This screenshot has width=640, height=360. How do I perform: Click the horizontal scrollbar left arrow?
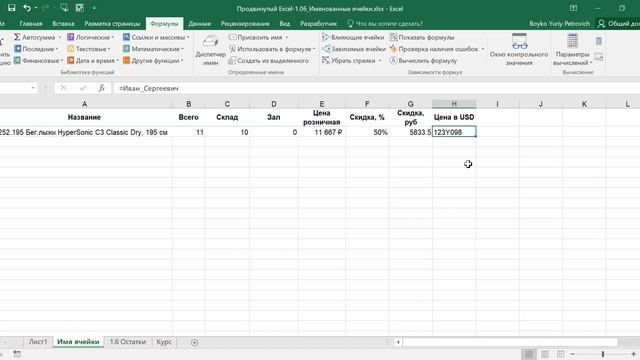pos(398,342)
